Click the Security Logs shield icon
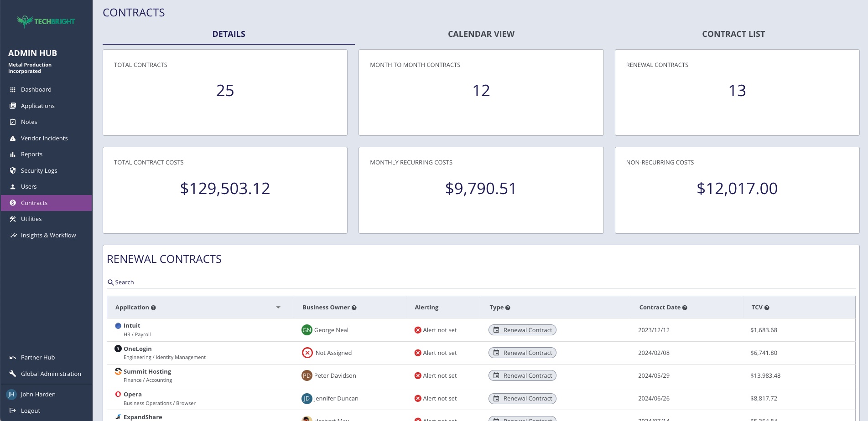Image resolution: width=868 pixels, height=421 pixels. pos(13,170)
